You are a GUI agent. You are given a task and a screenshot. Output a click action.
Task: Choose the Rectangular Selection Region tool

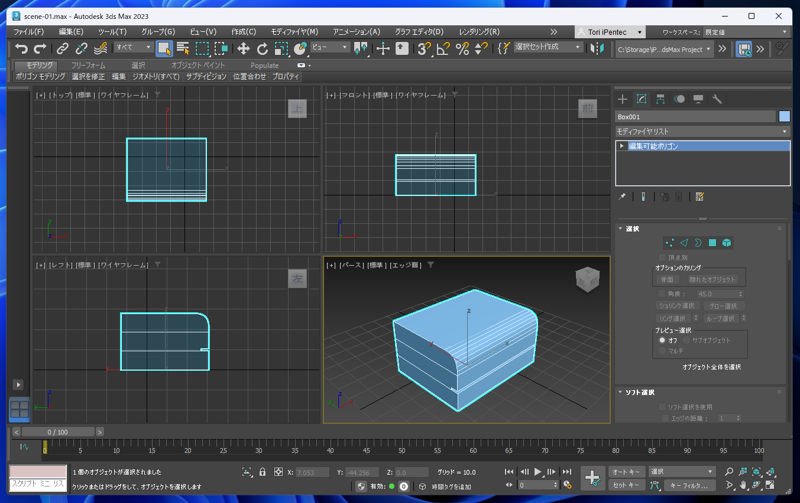pos(202,49)
